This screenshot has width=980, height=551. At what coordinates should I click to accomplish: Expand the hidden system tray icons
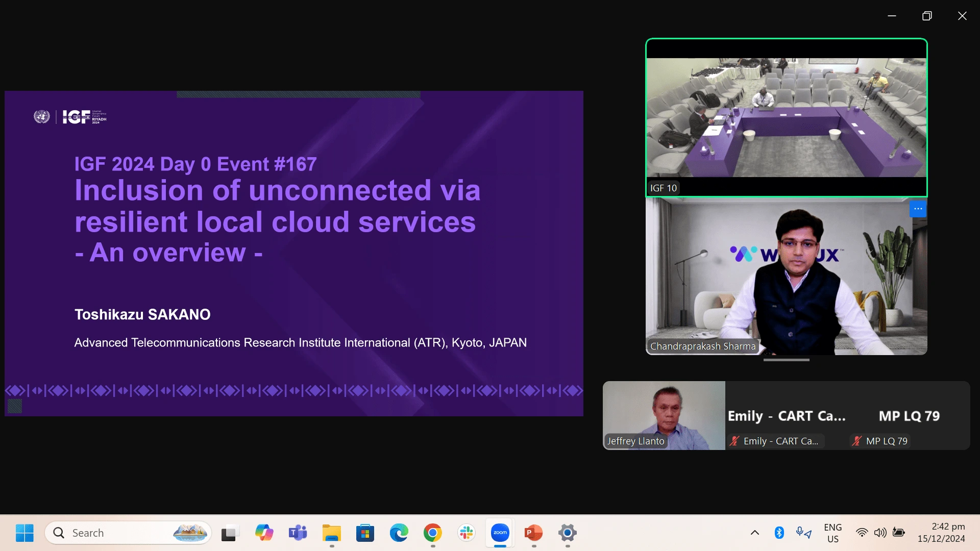(x=755, y=533)
